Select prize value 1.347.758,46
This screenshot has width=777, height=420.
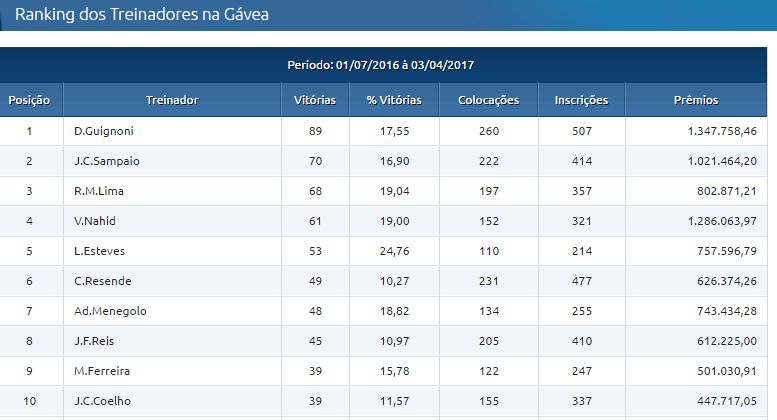pos(722,131)
